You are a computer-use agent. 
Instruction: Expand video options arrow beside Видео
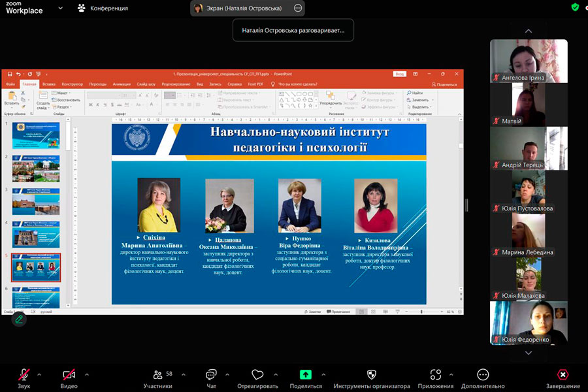click(x=87, y=374)
